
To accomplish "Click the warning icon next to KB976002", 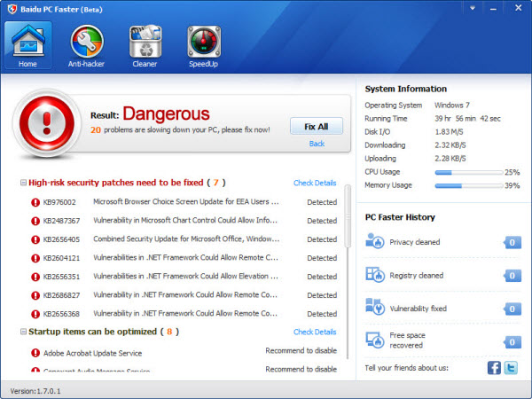I will click(x=35, y=202).
